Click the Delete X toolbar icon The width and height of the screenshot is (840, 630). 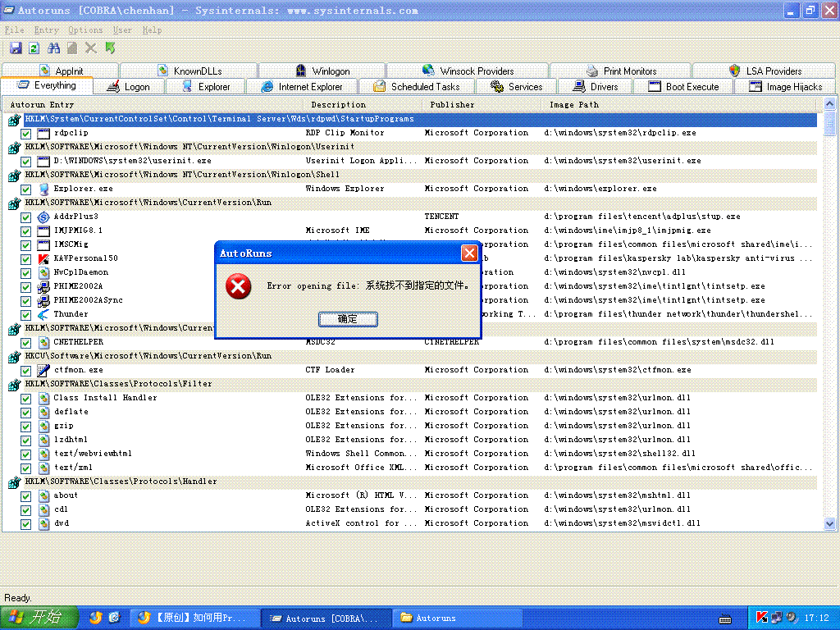pos(91,48)
